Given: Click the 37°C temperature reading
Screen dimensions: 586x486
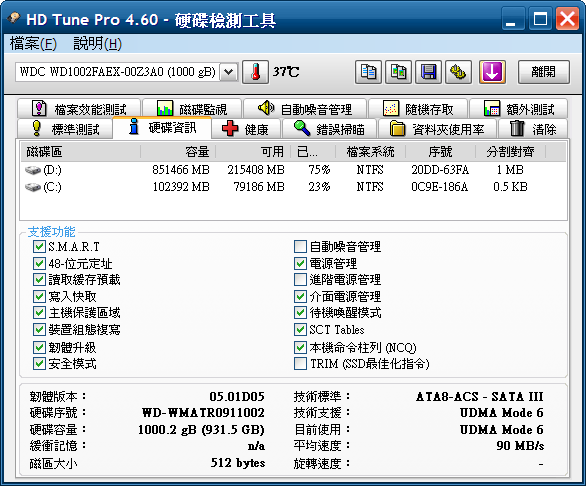Looking at the screenshot, I should pyautogui.click(x=286, y=71).
